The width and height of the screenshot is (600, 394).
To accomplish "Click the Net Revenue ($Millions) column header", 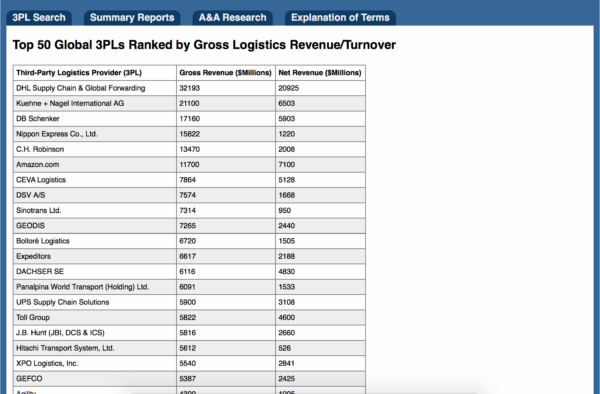I will click(x=320, y=73).
